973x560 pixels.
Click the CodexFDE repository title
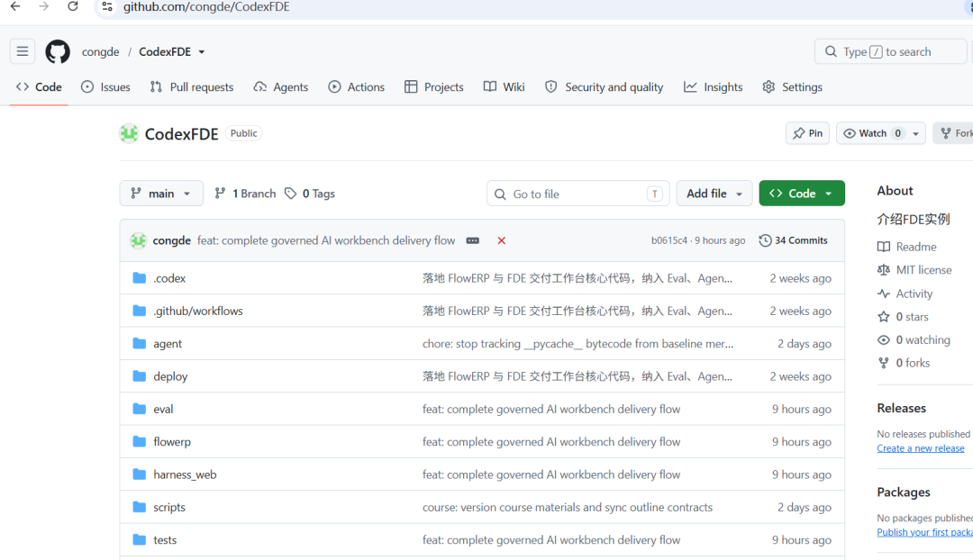[x=181, y=134]
